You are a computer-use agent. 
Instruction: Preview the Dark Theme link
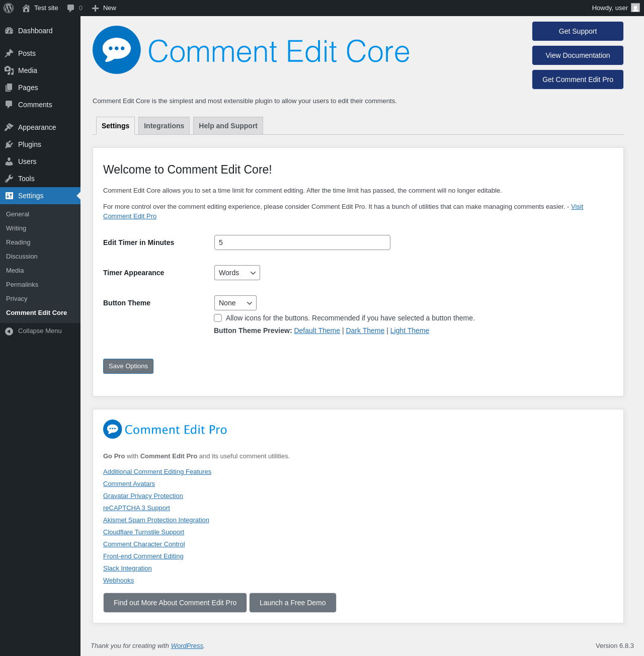click(365, 331)
